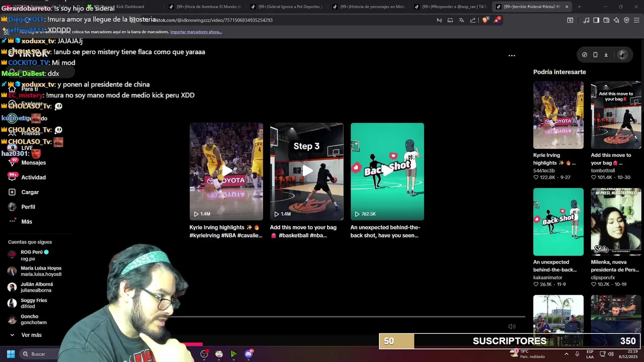Click the tombottrell username

point(603,170)
